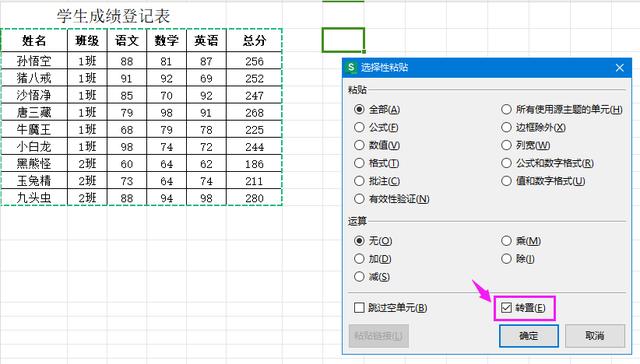Pick the 有效性验证(N) option
This screenshot has width=640, height=364.
[x=391, y=199]
